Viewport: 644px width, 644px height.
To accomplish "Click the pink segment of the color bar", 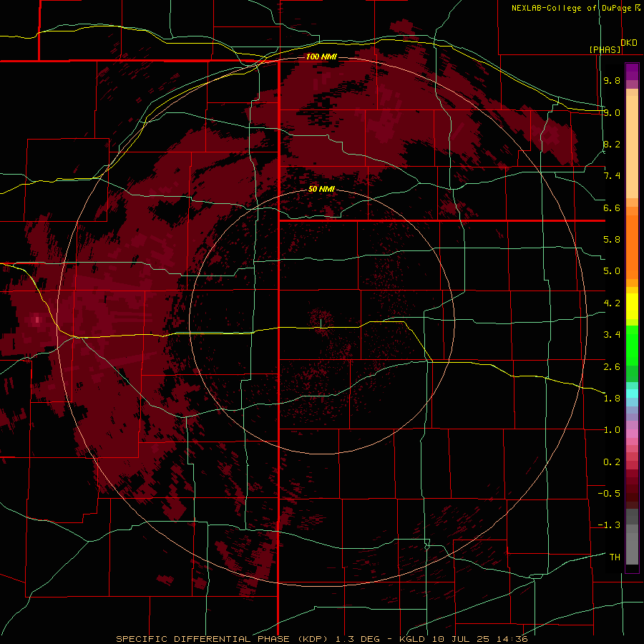I will point(632,434).
